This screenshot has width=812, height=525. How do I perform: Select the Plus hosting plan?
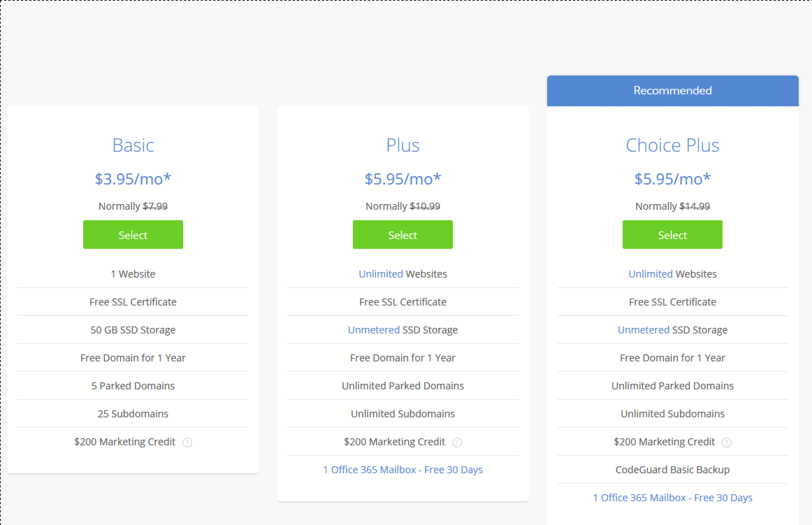(x=403, y=235)
